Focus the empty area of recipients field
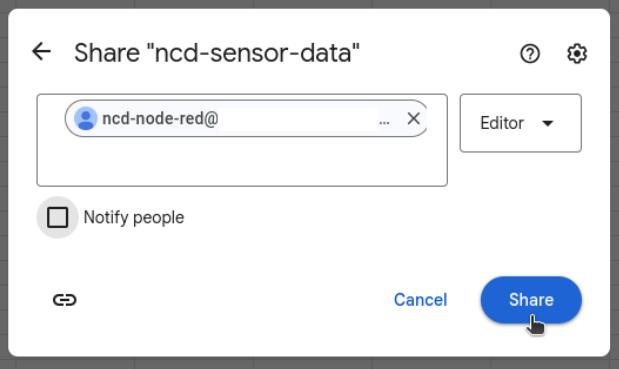This screenshot has width=619, height=369. (242, 163)
